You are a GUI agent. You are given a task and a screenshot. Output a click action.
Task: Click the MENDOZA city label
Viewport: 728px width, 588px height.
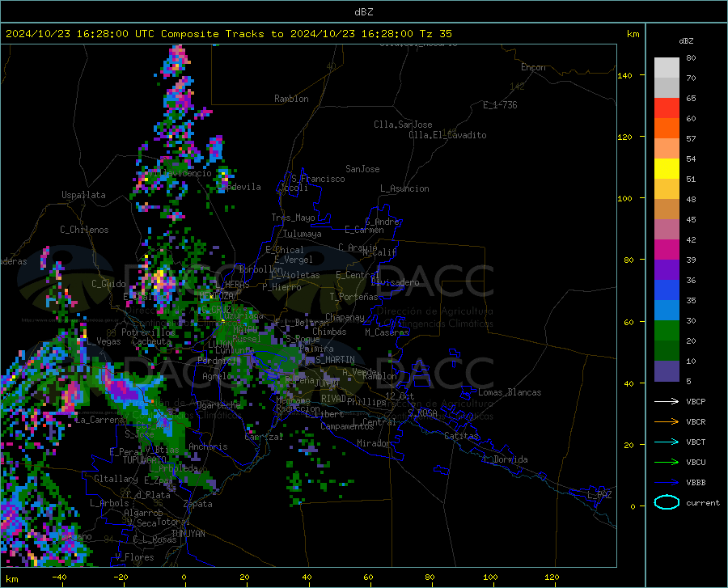216,296
